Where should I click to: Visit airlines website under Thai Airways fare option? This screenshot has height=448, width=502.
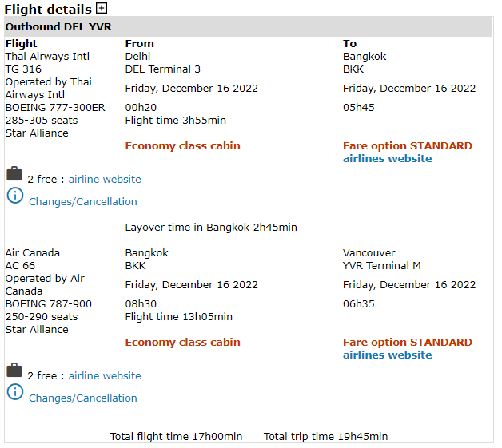pyautogui.click(x=387, y=159)
